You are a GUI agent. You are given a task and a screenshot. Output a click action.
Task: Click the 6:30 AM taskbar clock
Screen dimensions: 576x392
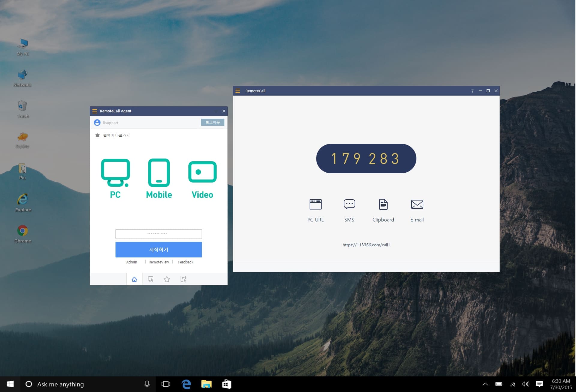[x=561, y=384]
